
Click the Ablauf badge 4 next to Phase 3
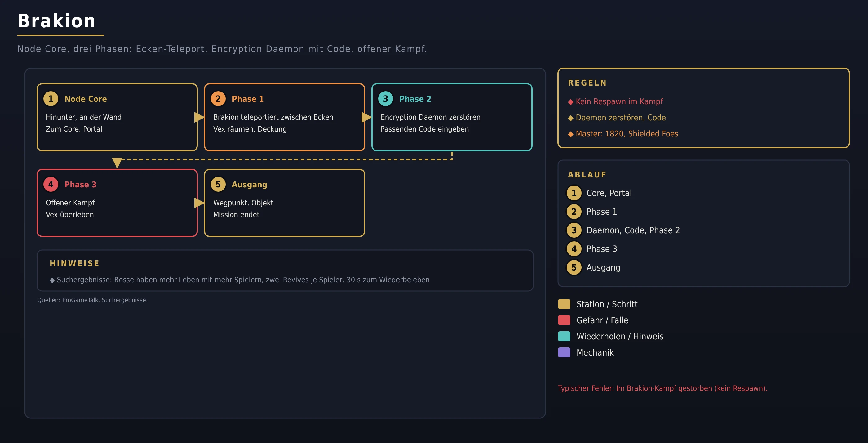pos(574,249)
